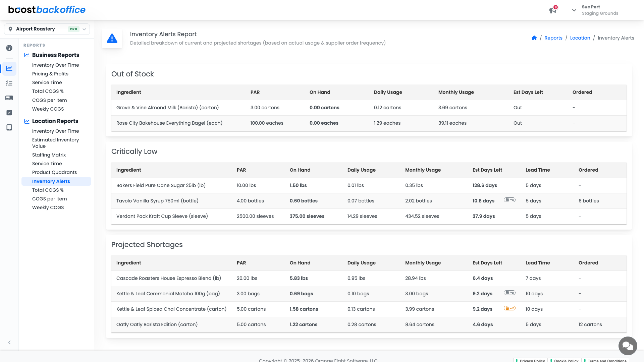Click Bakers Field Pure Cane Sugar ingredient
Screen dimensions: 644x362
coord(161,185)
